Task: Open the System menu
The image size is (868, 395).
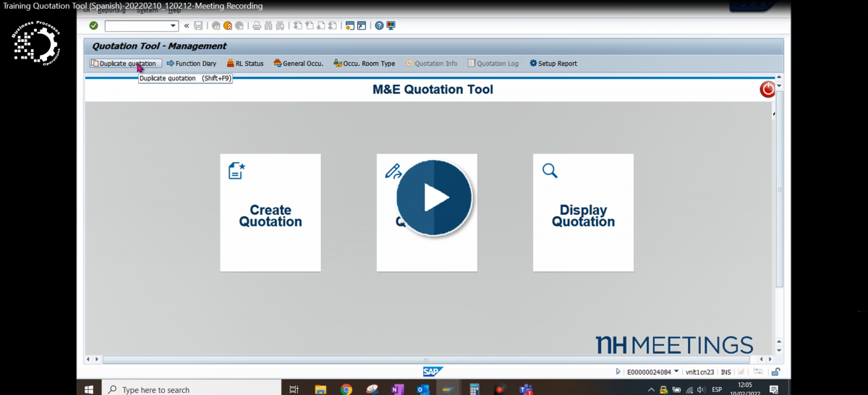Action: click(x=147, y=10)
